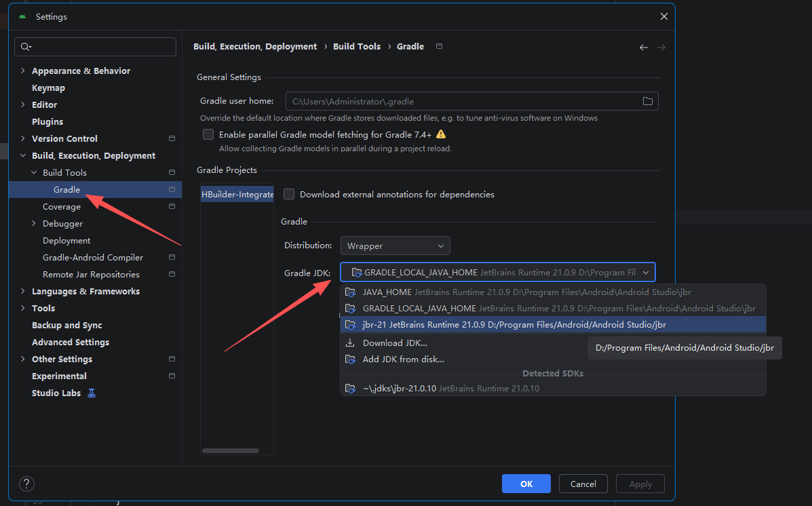Select detected SDK ~\.jdks\jbr-21.0.10
Screen dimensions: 812x506
point(553,389)
